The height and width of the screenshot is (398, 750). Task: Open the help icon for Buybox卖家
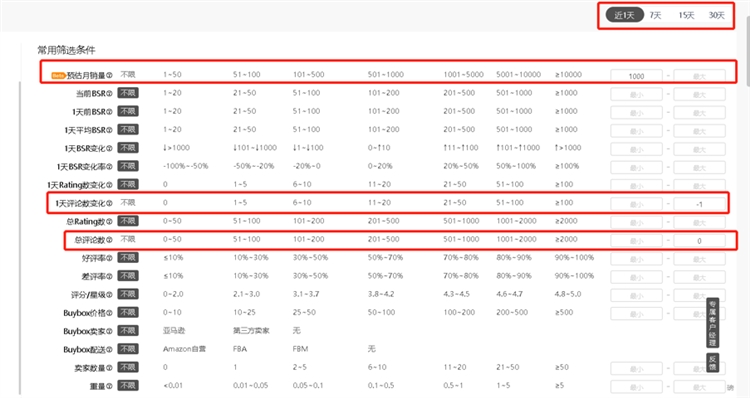point(109,331)
